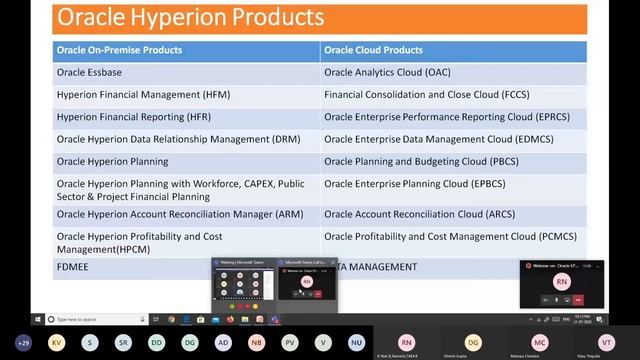The height and width of the screenshot is (360, 640).
Task: Click the 'TA MANAGEMENT' cell text
Action: pos(378,267)
